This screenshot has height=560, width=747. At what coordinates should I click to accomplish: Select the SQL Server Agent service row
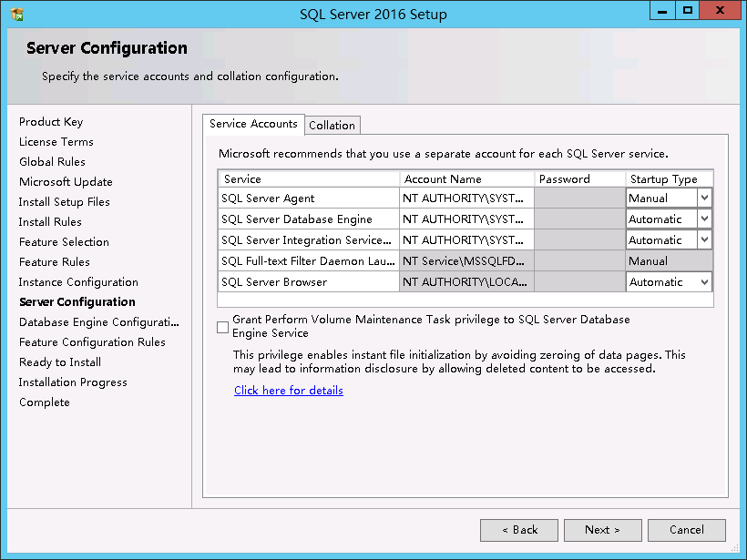309,198
